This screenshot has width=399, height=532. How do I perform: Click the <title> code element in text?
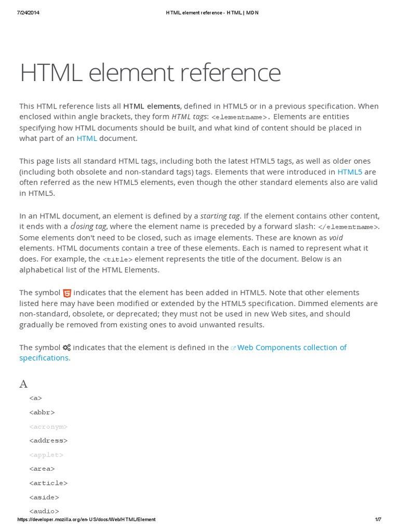pos(117,259)
